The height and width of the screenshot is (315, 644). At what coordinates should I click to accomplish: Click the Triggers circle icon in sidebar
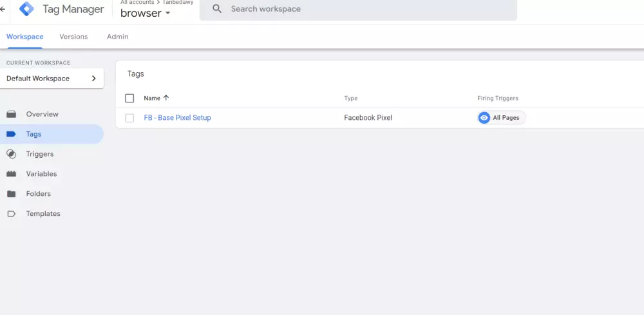coord(12,154)
